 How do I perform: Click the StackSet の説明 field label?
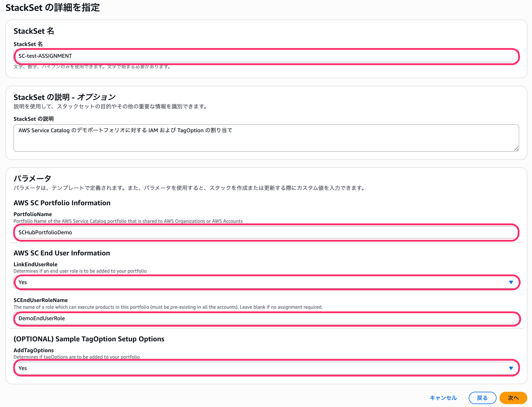coord(33,119)
